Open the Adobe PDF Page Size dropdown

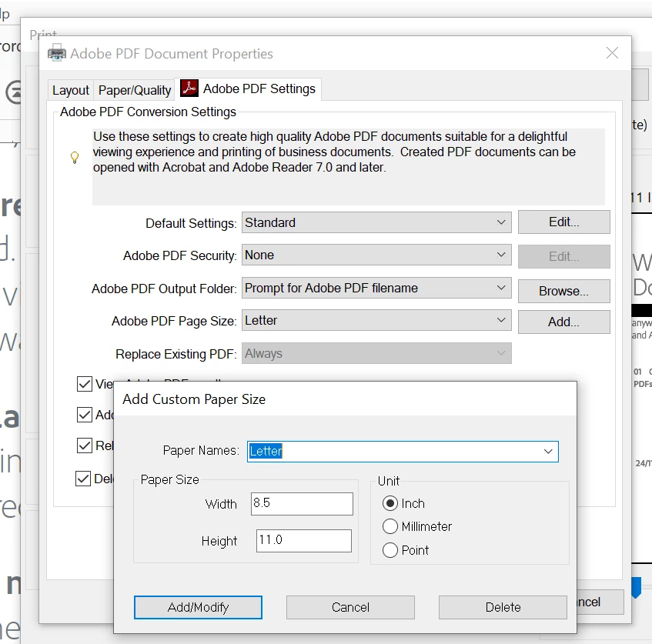(x=376, y=320)
